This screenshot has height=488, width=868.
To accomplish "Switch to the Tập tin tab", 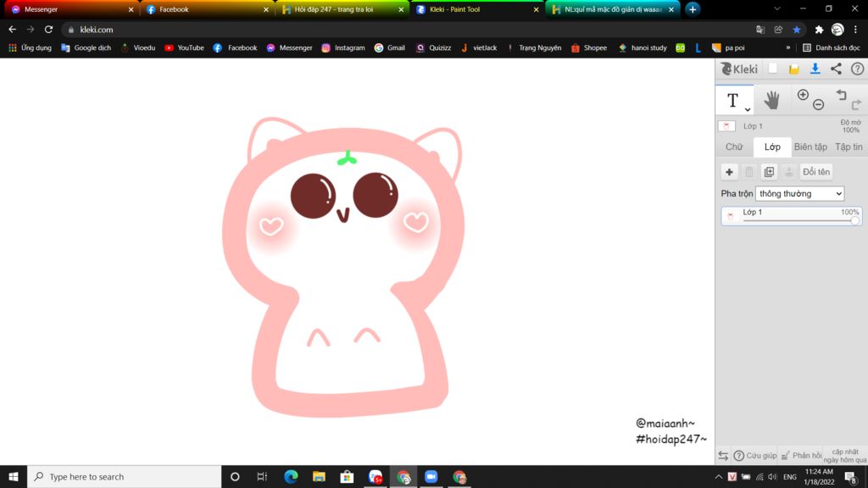I will (849, 147).
